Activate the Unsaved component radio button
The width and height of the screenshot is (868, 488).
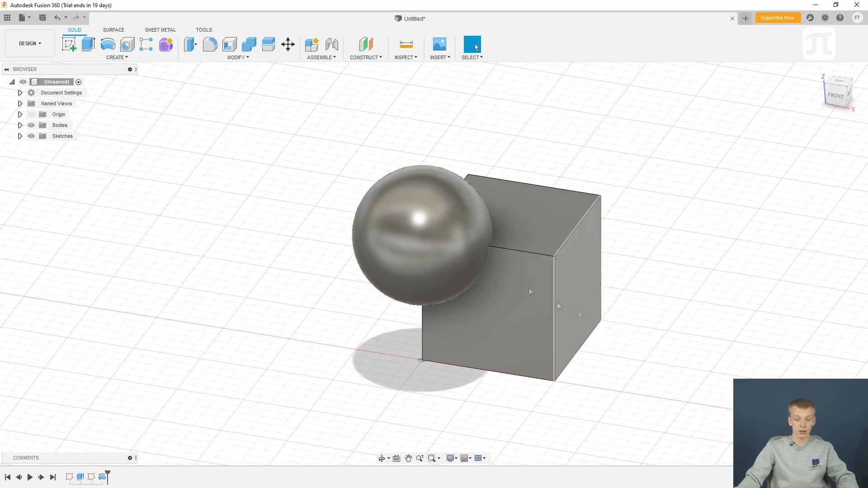point(79,82)
